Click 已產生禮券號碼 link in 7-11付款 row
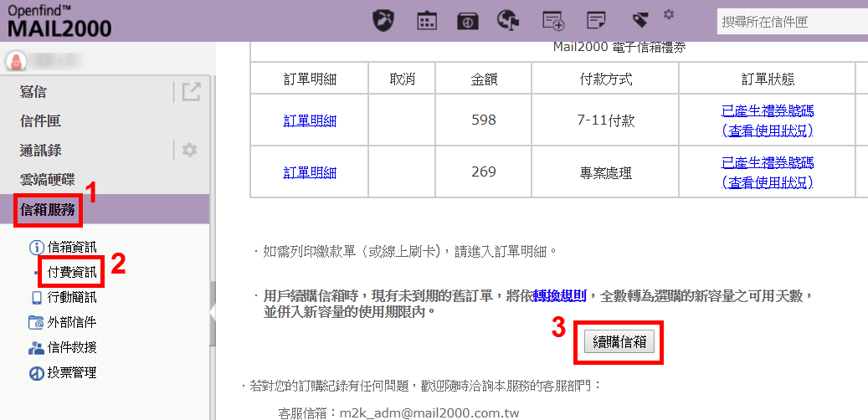The width and height of the screenshot is (868, 420). 768,110
